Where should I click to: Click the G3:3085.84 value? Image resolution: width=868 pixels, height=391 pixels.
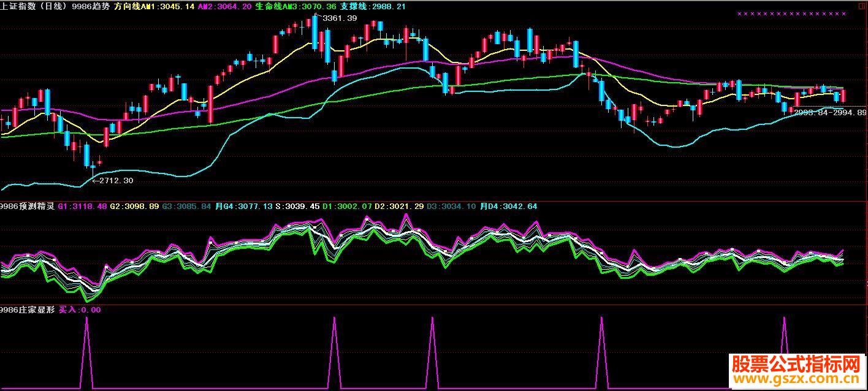point(186,207)
